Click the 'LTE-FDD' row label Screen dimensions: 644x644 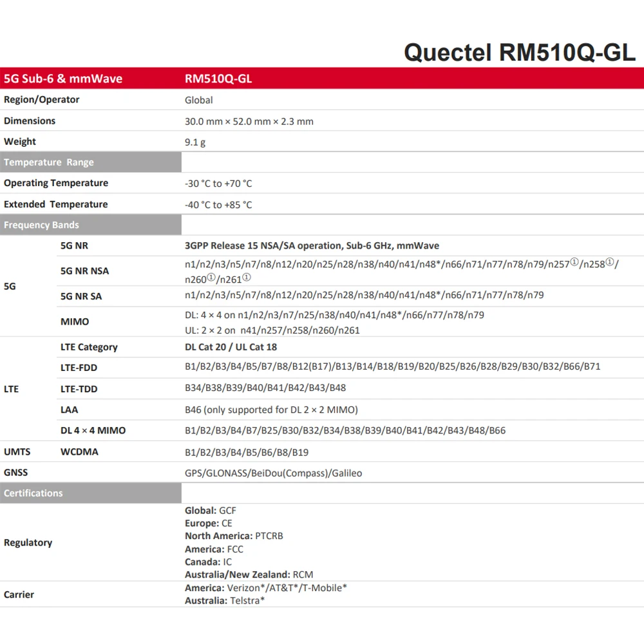tap(79, 368)
